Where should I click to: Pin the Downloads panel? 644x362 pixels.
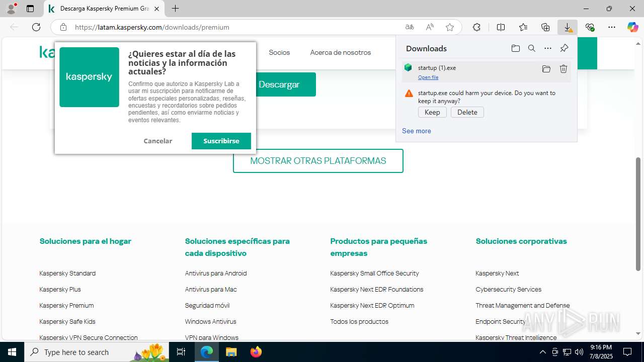pyautogui.click(x=564, y=48)
